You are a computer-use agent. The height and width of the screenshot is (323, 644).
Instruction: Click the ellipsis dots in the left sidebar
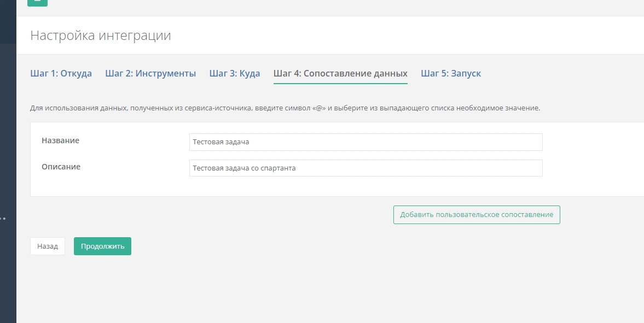pyautogui.click(x=3, y=219)
